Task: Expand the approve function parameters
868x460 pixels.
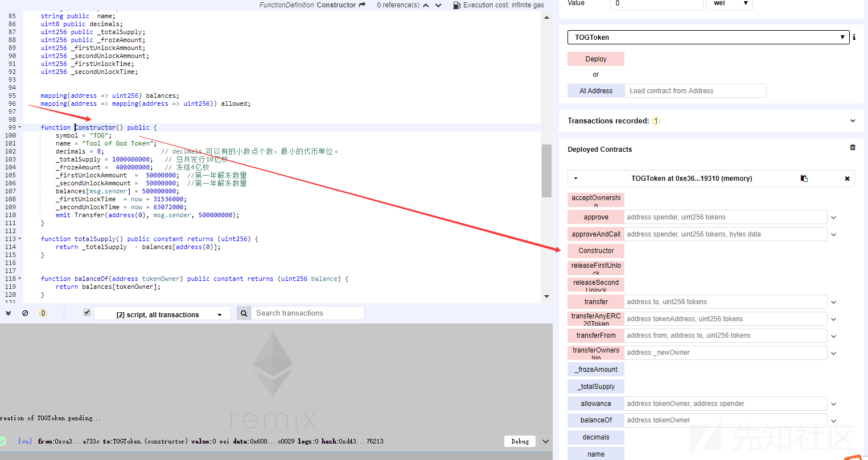Action: (x=833, y=217)
